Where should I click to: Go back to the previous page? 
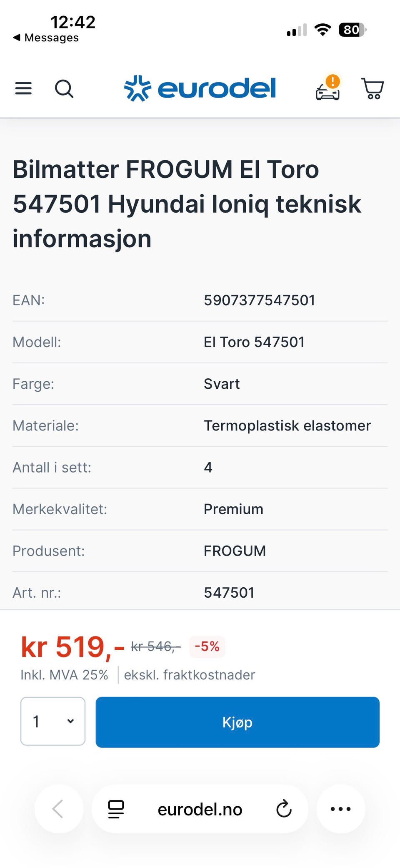point(58,809)
